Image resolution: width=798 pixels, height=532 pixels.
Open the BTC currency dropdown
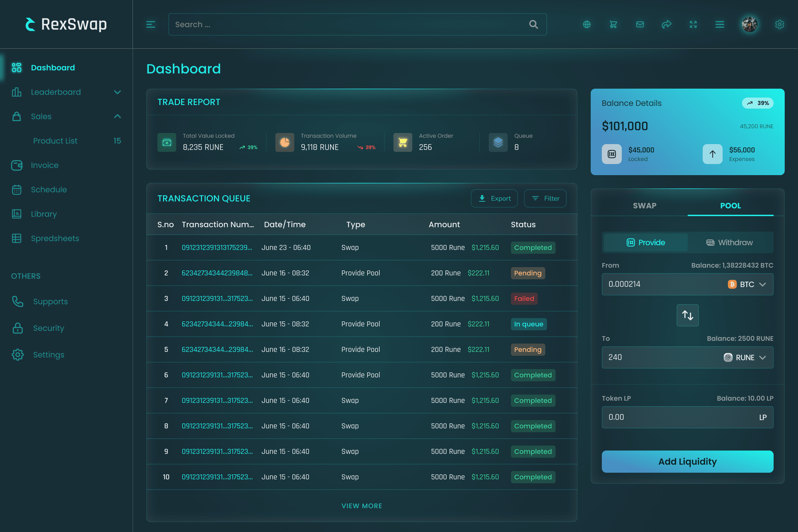tap(747, 284)
